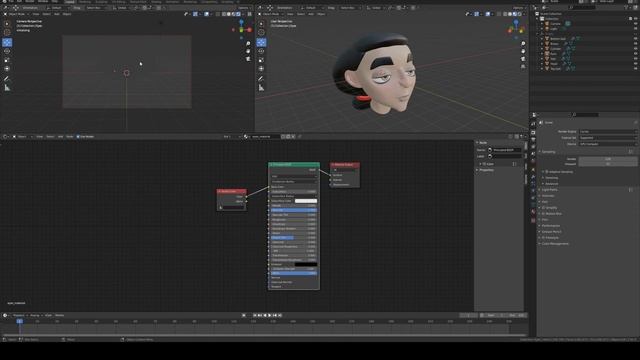Select the Rotate tool in the camera viewport toolbar

[x=7, y=51]
